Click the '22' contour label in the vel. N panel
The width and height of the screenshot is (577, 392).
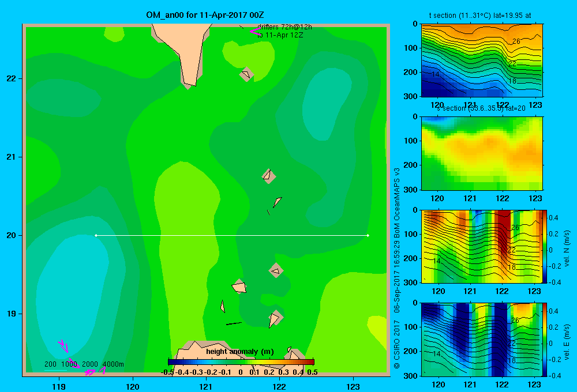pos(511,250)
